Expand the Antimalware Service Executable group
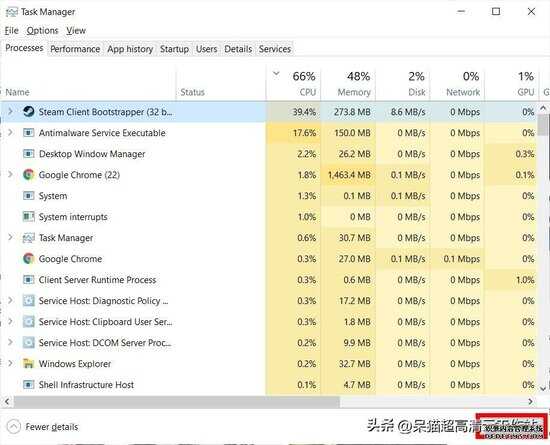Viewport: 550px width, 445px height. 10,133
